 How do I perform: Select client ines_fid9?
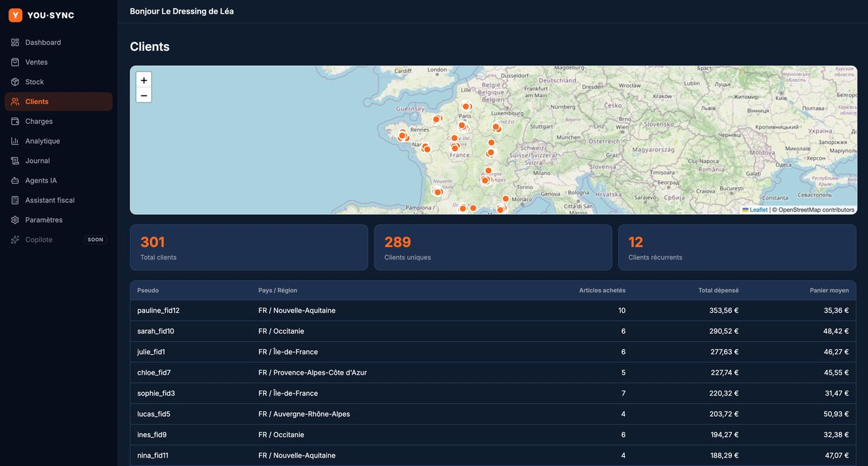[493, 434]
